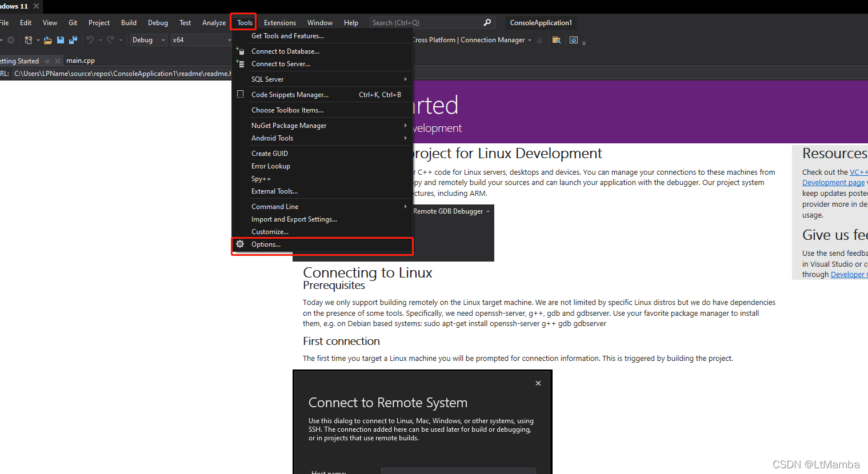The image size is (868, 474).
Task: Open the Build menu
Action: 129,23
